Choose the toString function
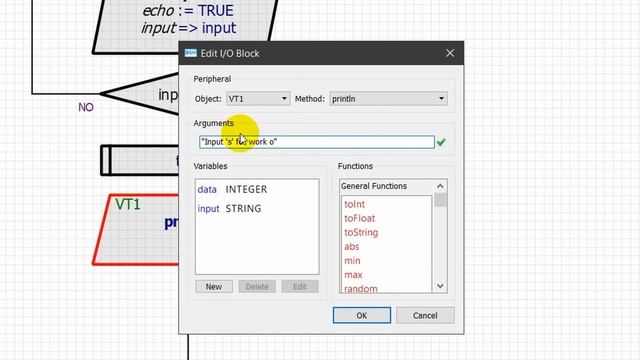Viewport: 640px width, 360px height. click(x=361, y=232)
